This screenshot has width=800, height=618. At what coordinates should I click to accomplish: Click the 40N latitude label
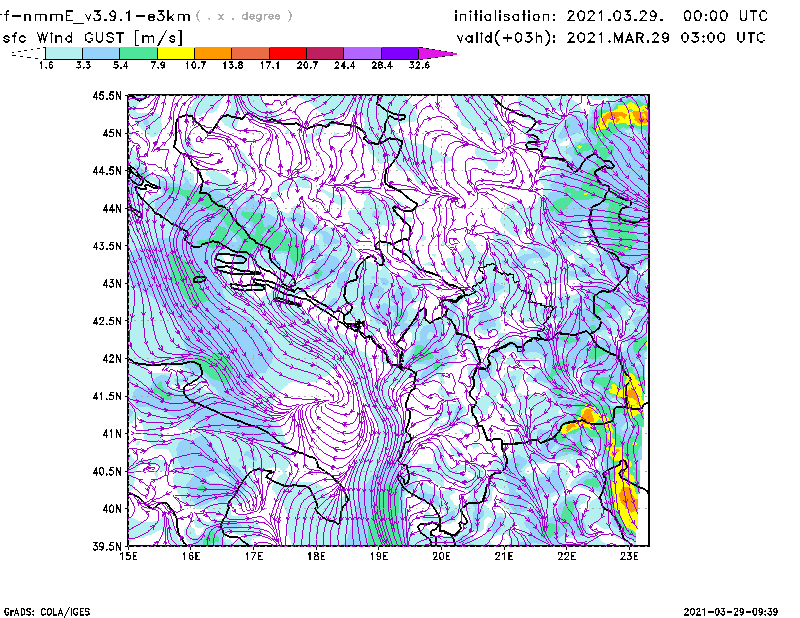tap(112, 509)
